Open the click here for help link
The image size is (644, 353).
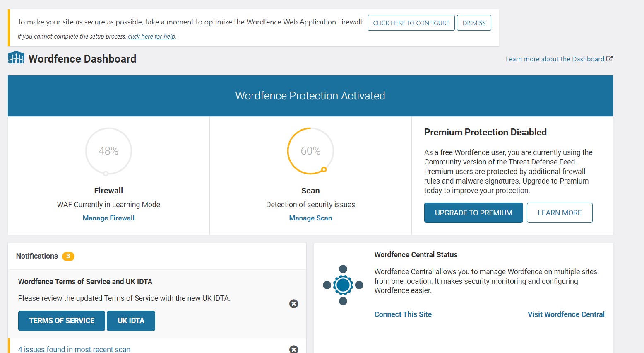click(151, 36)
